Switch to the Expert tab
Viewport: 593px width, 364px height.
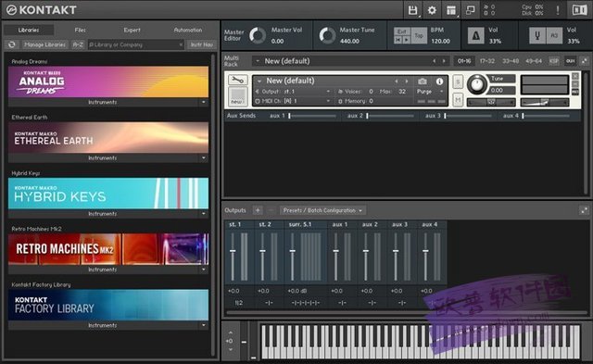pos(132,30)
